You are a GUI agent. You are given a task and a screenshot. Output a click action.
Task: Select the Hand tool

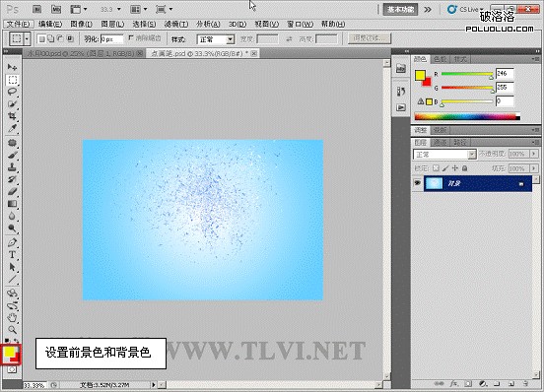(12, 317)
